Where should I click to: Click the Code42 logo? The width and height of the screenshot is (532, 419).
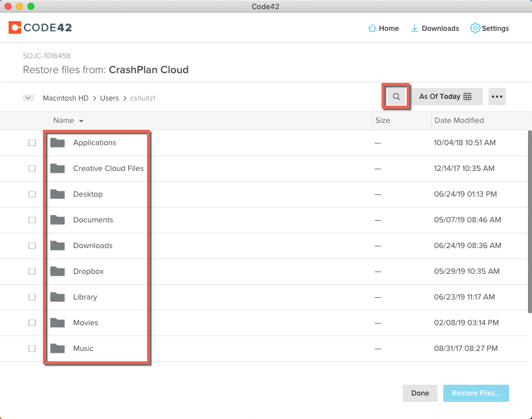41,27
